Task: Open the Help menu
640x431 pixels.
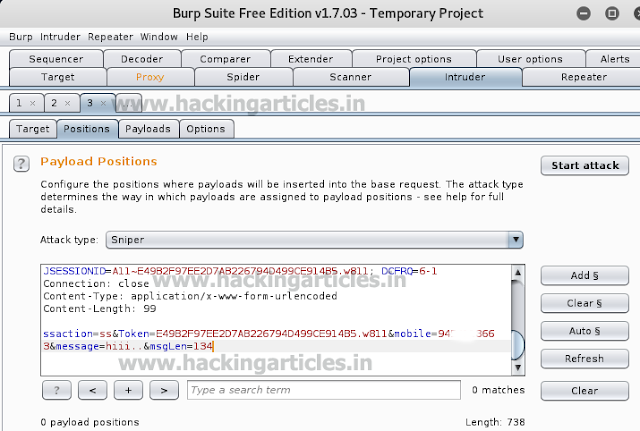Action: click(197, 37)
